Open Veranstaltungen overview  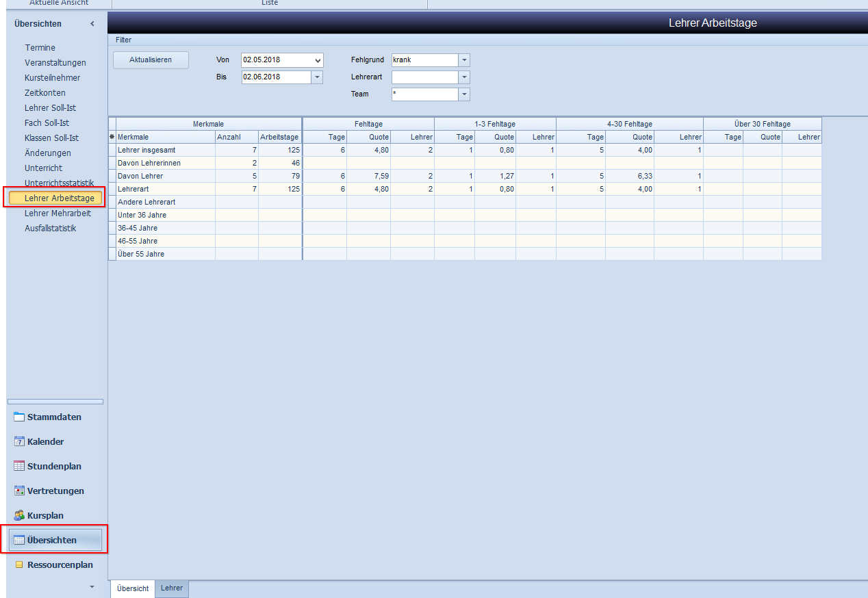tap(55, 63)
